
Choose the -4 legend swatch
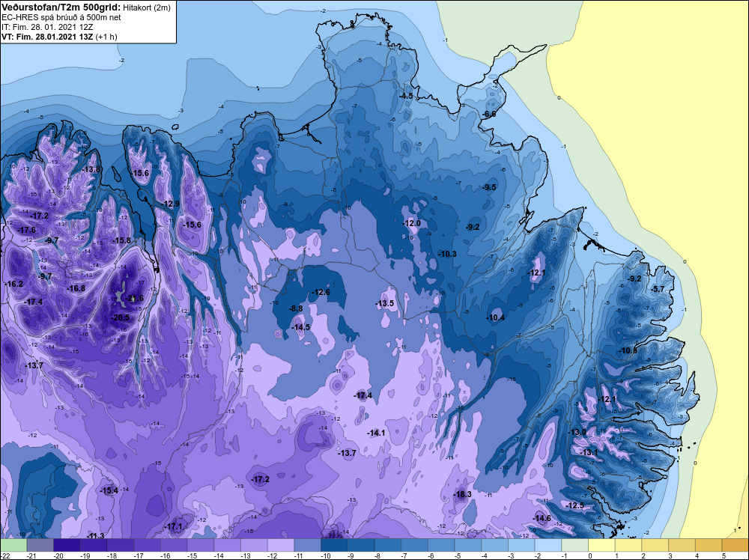click(495, 545)
